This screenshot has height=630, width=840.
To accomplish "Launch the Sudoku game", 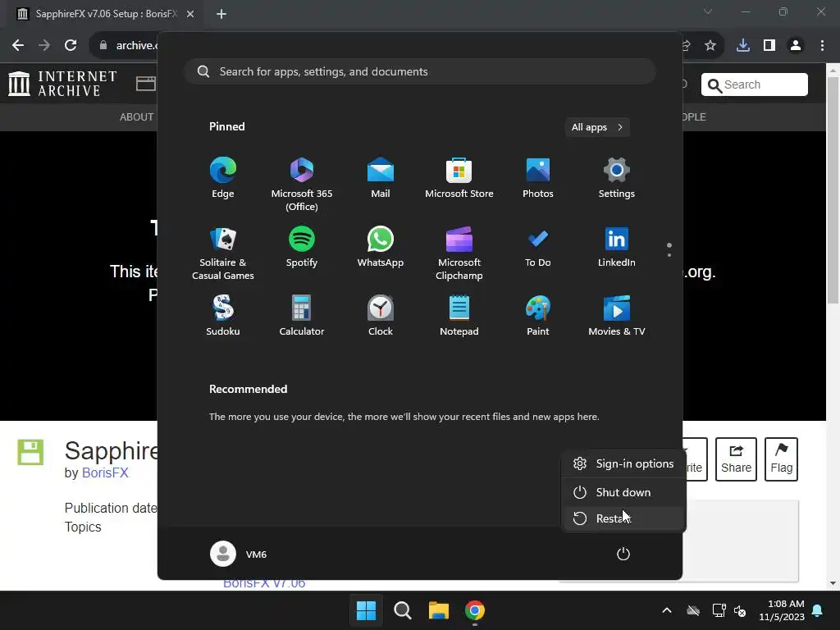I will [223, 316].
